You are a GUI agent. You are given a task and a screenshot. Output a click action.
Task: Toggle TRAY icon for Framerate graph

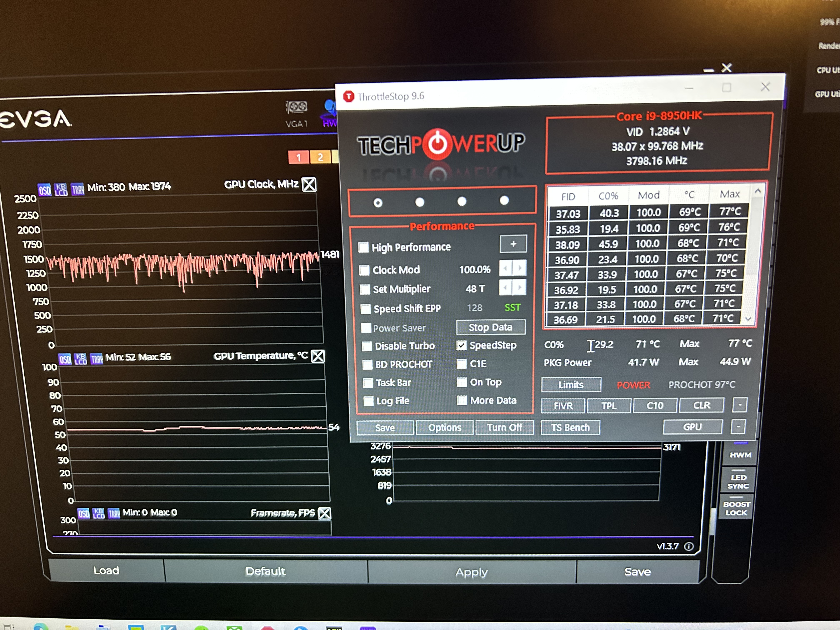tap(114, 513)
